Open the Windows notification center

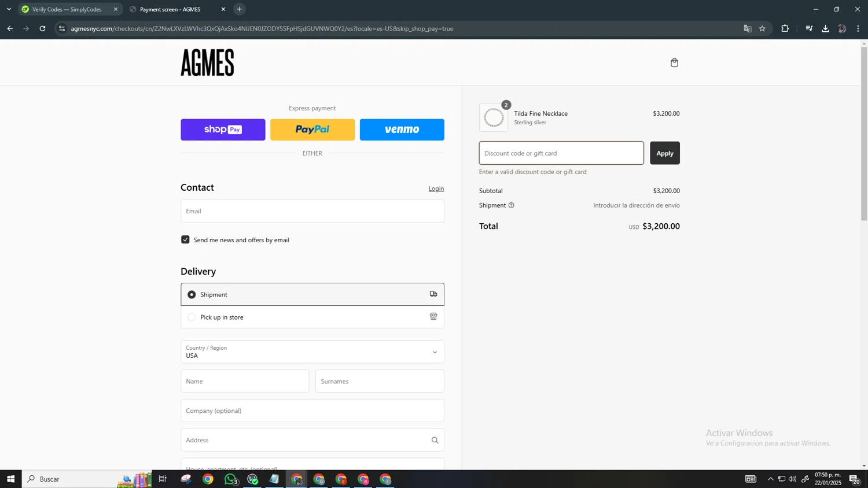tap(854, 479)
